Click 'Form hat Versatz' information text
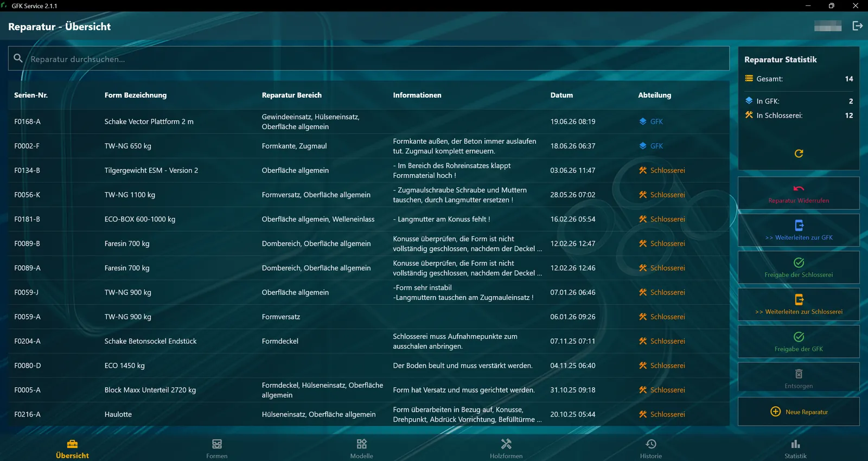868x461 pixels. (x=464, y=390)
